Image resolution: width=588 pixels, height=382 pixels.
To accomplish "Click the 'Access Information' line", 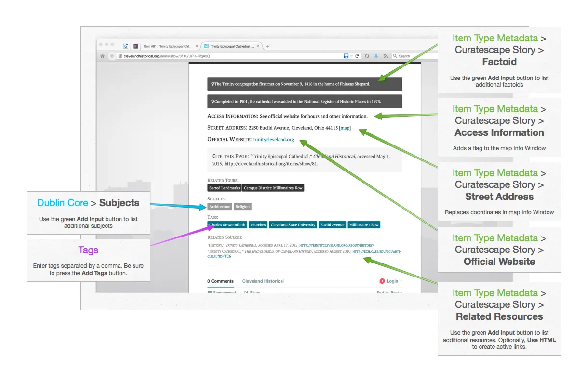I will tap(287, 116).
